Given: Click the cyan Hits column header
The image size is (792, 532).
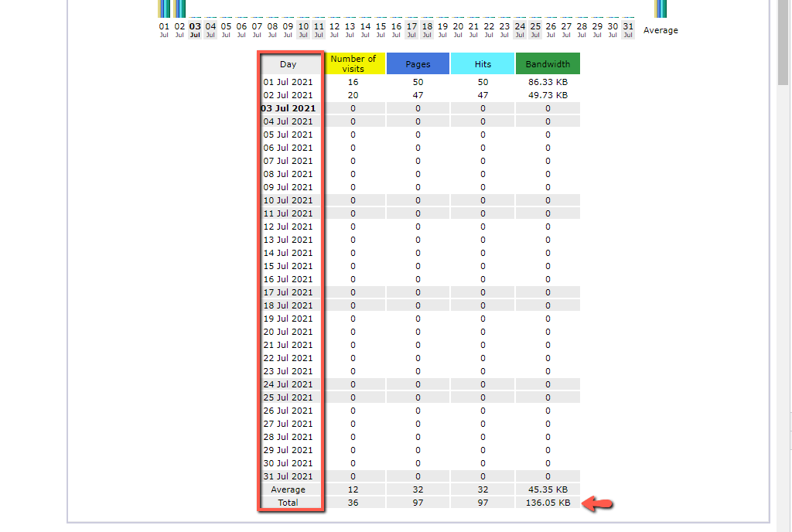Looking at the screenshot, I should coord(483,64).
